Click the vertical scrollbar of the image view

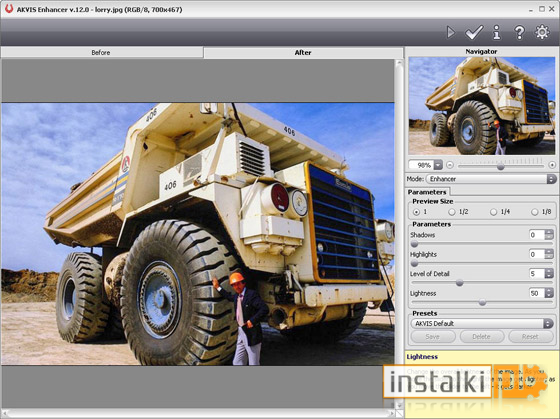(x=399, y=234)
